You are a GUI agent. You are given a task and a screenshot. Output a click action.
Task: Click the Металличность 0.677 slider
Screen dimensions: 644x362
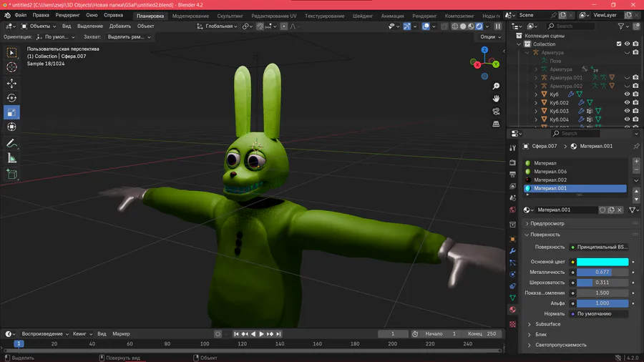coord(602,272)
